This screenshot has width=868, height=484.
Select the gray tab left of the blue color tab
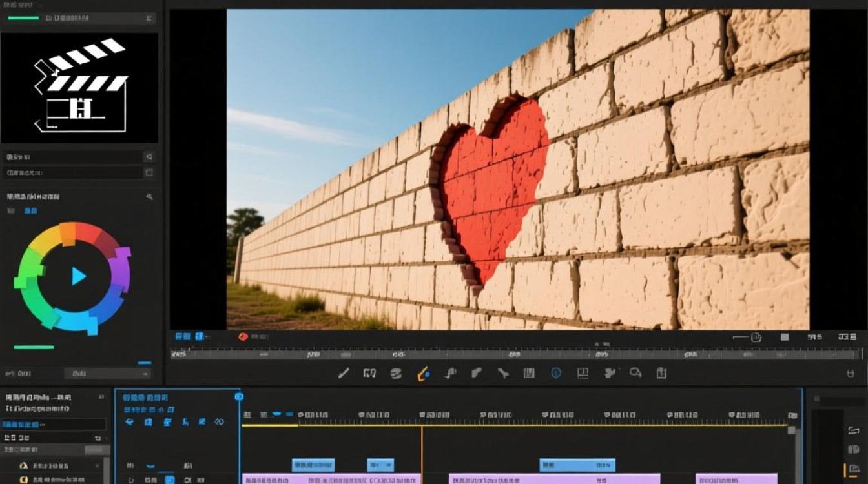(11, 211)
